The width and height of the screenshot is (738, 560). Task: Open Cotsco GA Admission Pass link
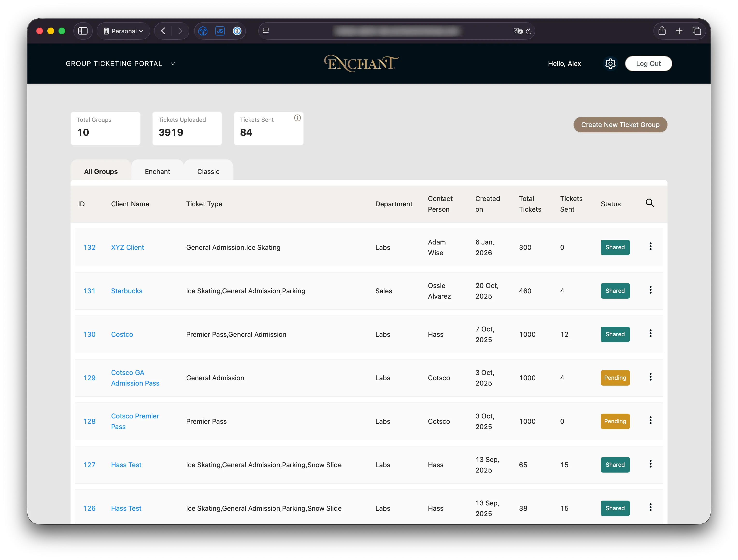(135, 378)
